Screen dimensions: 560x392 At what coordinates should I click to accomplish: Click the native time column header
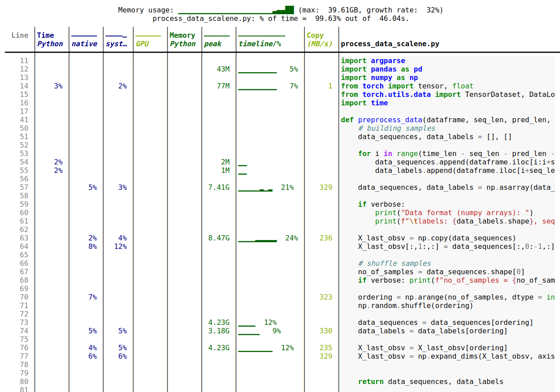[x=84, y=44]
